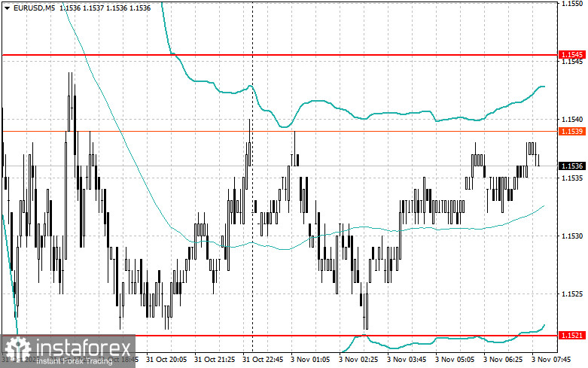
Task: Click the EURUSD,M5 symbol title text
Action: (x=35, y=8)
